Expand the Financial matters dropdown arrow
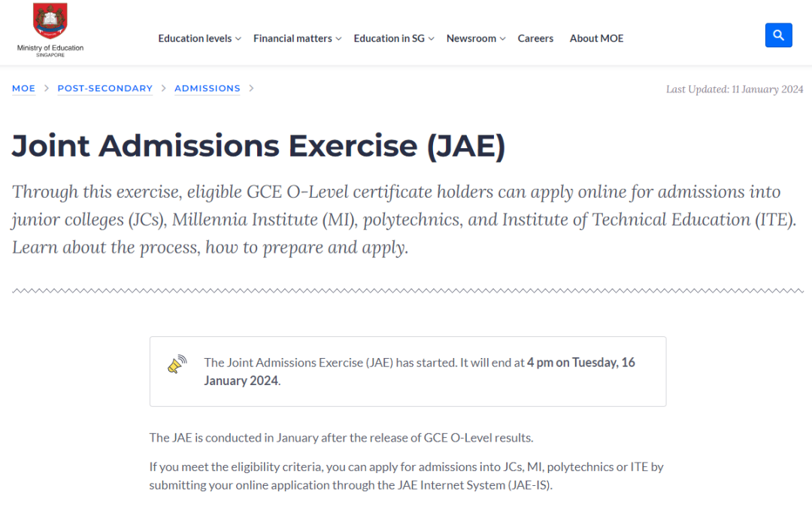This screenshot has width=812, height=513. (x=338, y=39)
